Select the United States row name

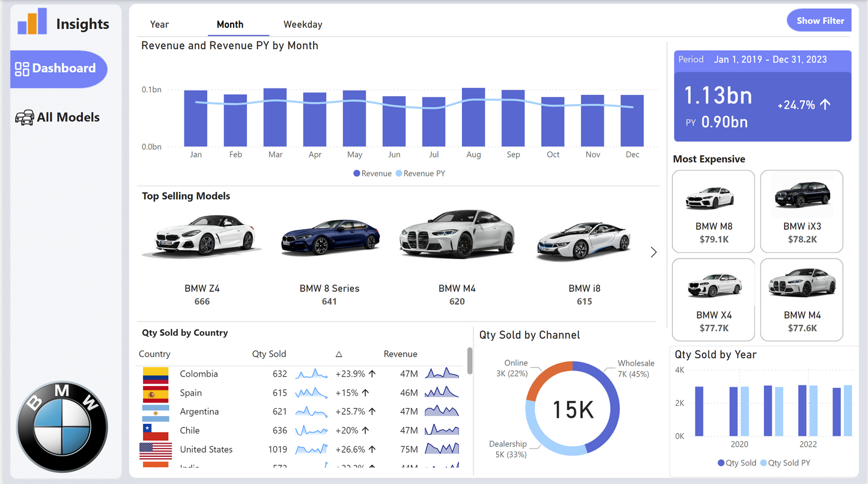(x=206, y=450)
